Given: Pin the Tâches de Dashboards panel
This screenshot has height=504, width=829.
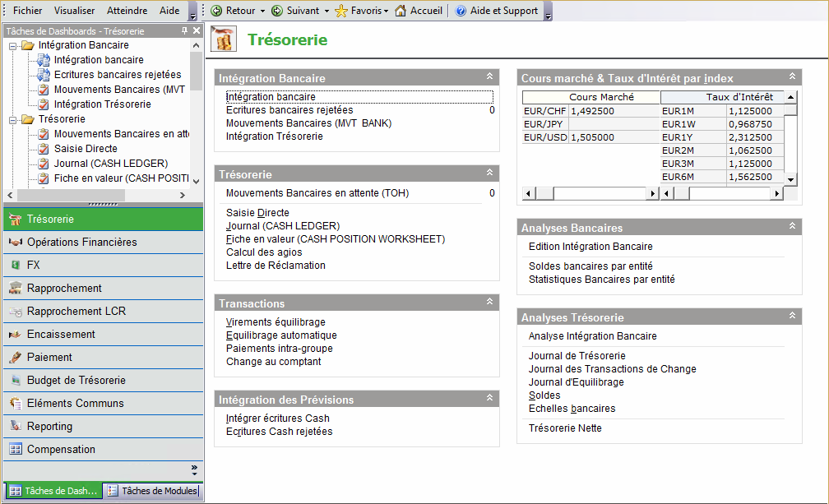Looking at the screenshot, I should [185, 31].
